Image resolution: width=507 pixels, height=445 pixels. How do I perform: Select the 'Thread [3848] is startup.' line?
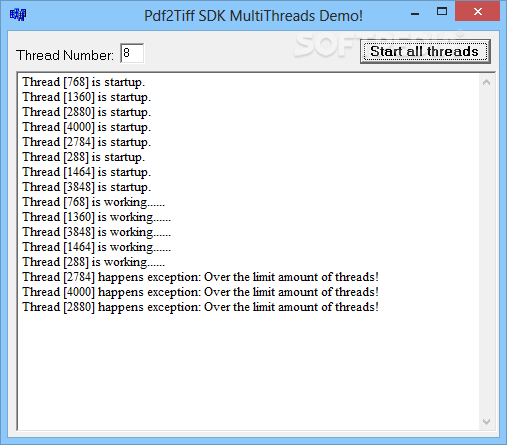pyautogui.click(x=87, y=187)
